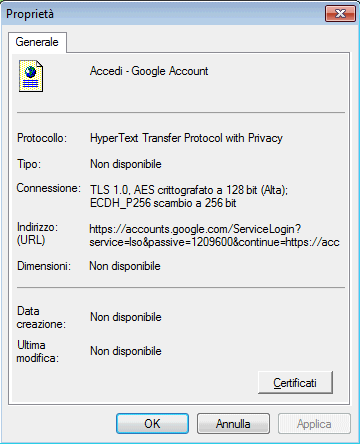Select the "ECDH_P256 scambio a 256 bit" line
This screenshot has height=444, width=360.
[x=163, y=203]
